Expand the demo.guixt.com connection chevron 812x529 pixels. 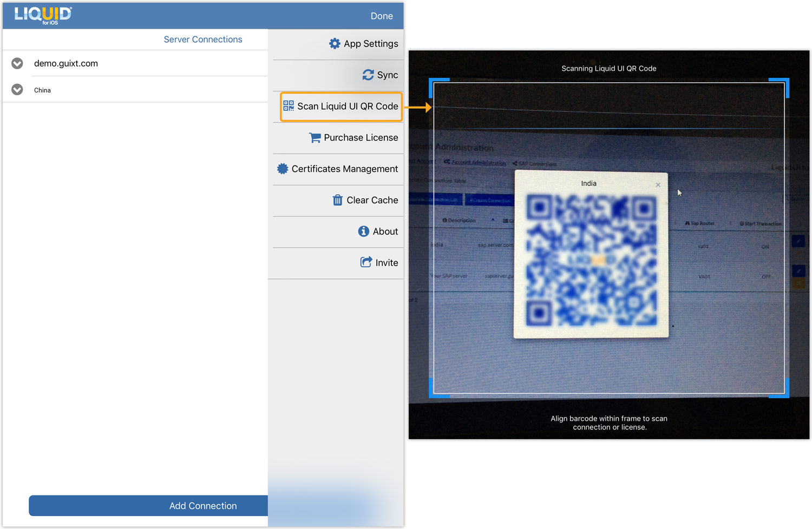(17, 63)
